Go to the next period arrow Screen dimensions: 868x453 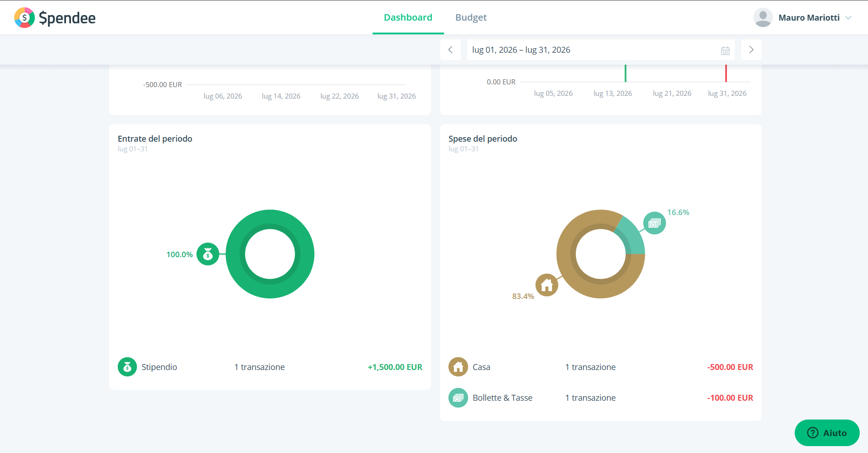click(751, 50)
